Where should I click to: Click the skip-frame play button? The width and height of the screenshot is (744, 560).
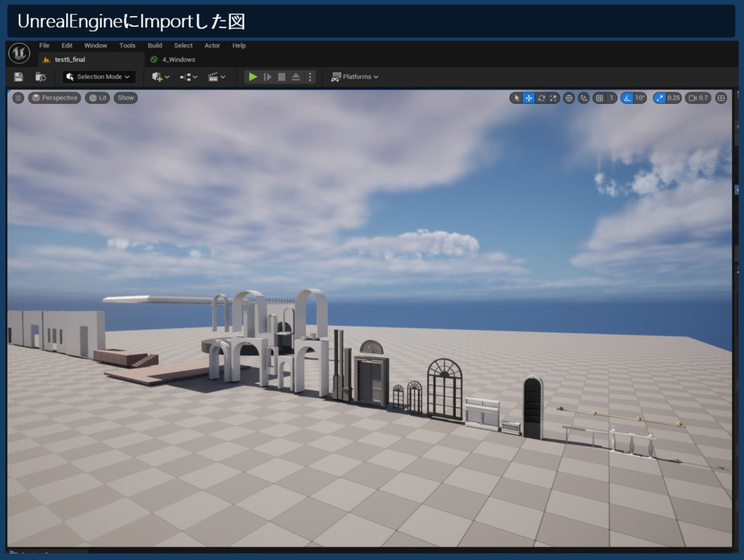click(x=267, y=77)
